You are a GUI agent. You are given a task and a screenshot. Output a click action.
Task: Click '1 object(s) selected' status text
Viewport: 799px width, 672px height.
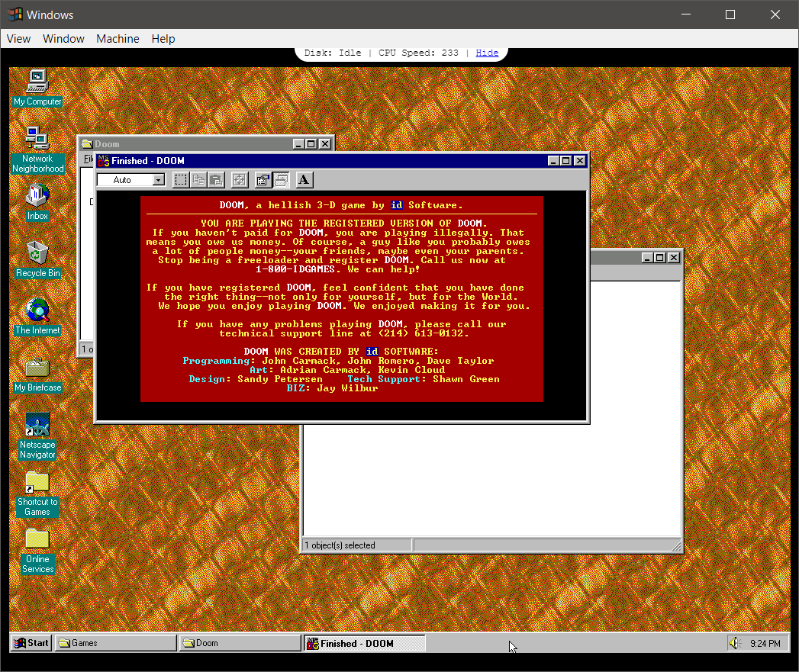coord(340,545)
